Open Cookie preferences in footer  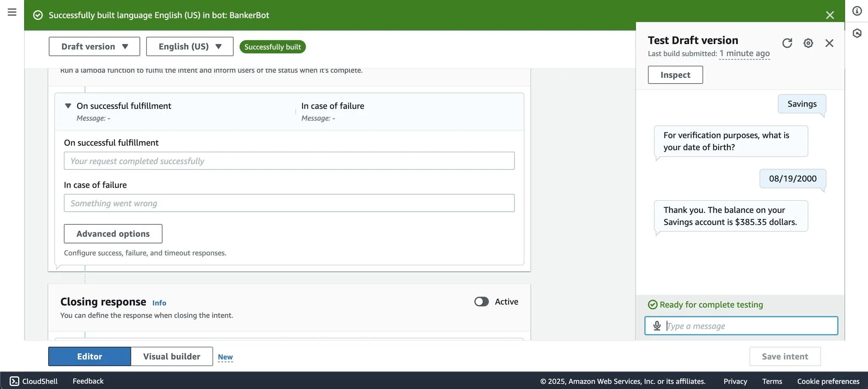coord(828,381)
